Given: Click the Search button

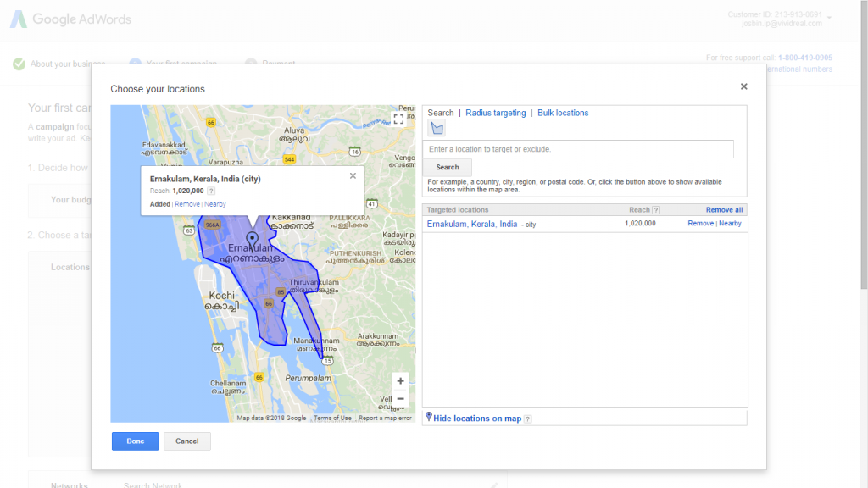Looking at the screenshot, I should point(448,167).
